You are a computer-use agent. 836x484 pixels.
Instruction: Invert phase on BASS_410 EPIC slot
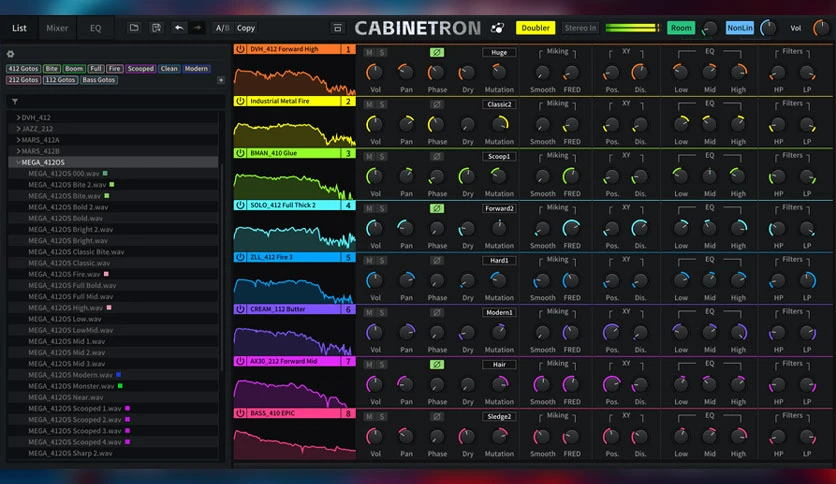[x=437, y=416]
